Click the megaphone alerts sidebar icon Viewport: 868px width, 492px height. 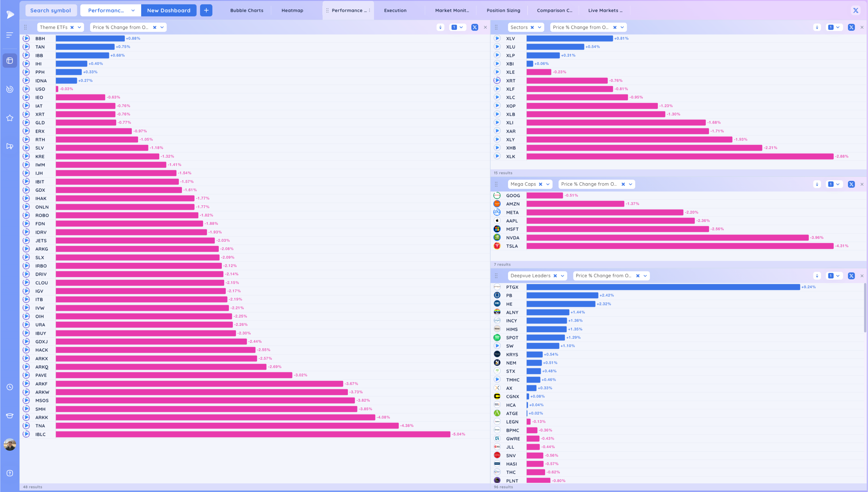[x=10, y=146]
